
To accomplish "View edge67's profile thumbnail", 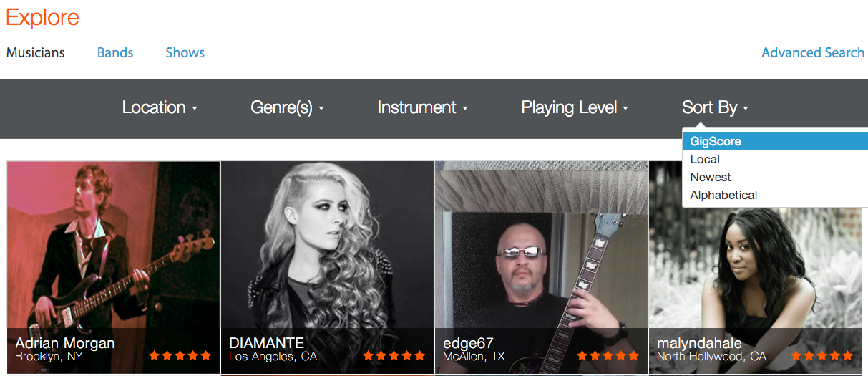I will coord(541,267).
